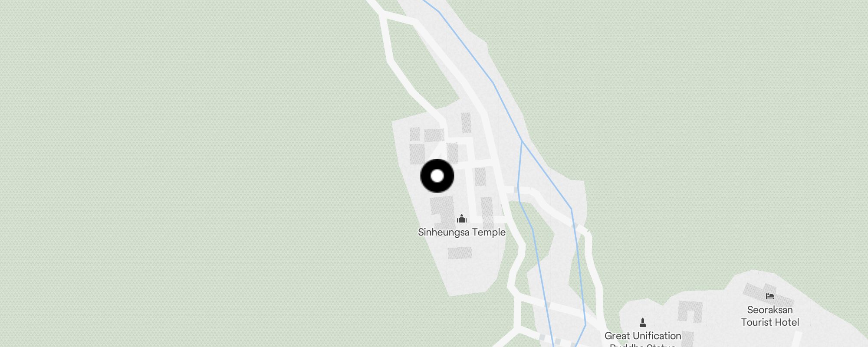Click the small bridge where the path crosses the stream
This screenshot has width=868, height=347.
[x=516, y=190]
